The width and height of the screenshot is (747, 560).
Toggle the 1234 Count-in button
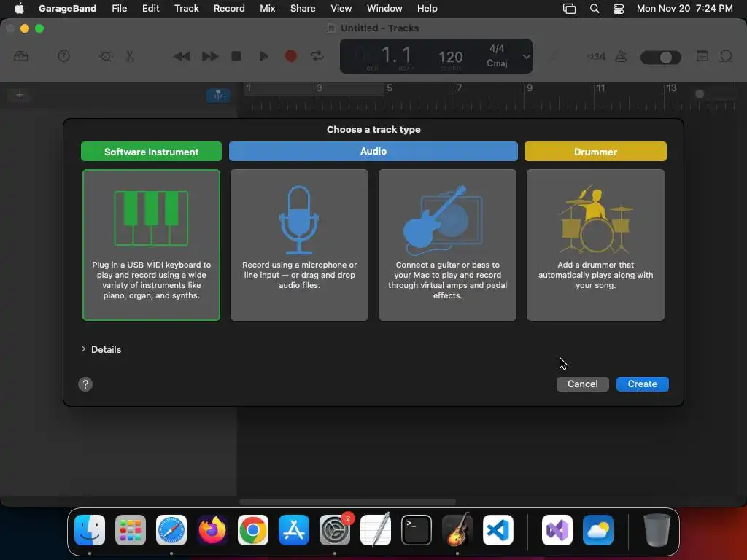[x=596, y=56]
